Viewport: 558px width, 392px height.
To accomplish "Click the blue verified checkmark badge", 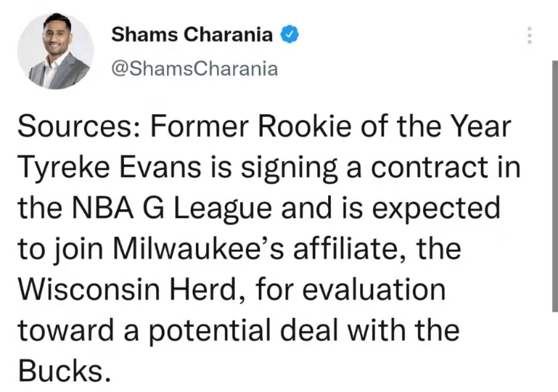I will click(290, 35).
